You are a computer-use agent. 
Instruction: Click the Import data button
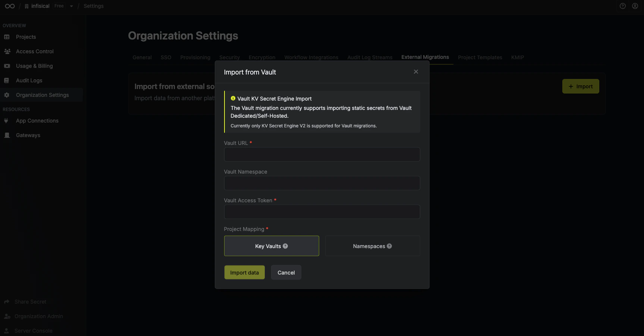(245, 272)
